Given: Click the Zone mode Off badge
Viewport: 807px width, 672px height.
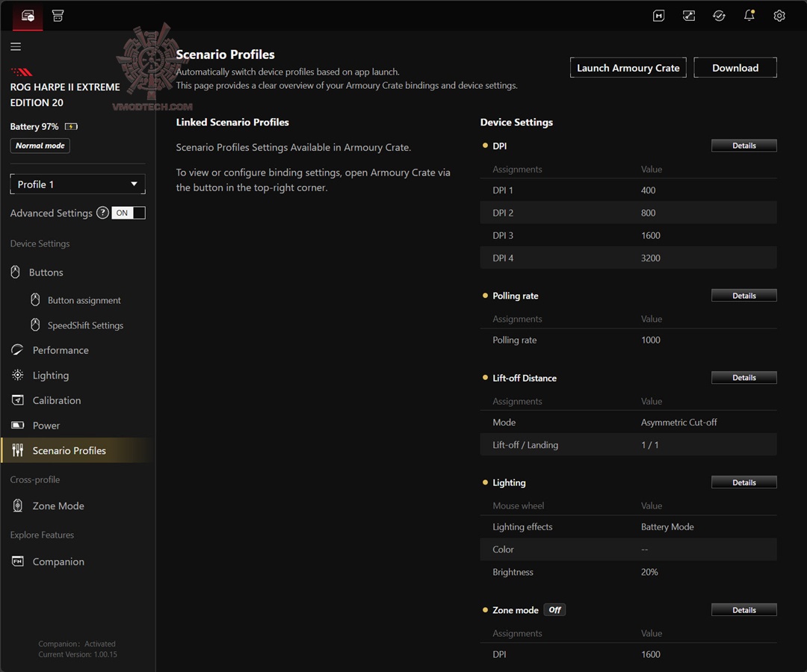Looking at the screenshot, I should tap(554, 610).
